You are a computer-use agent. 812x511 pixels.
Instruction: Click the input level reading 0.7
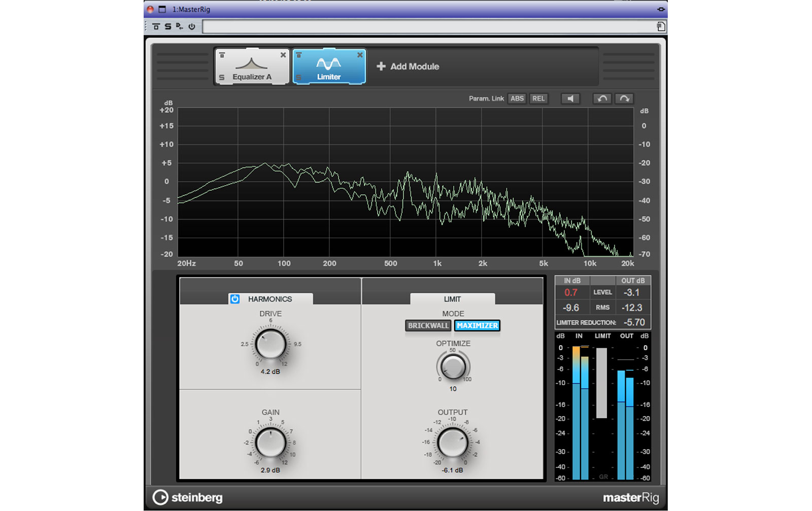tap(571, 293)
